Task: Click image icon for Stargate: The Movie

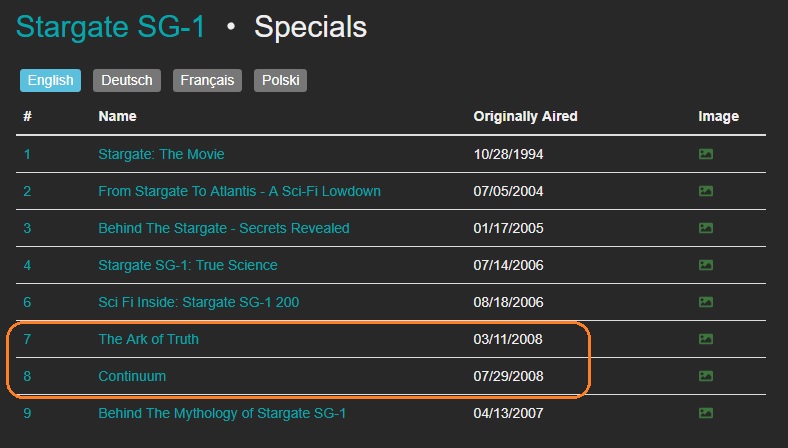Action: (x=705, y=154)
